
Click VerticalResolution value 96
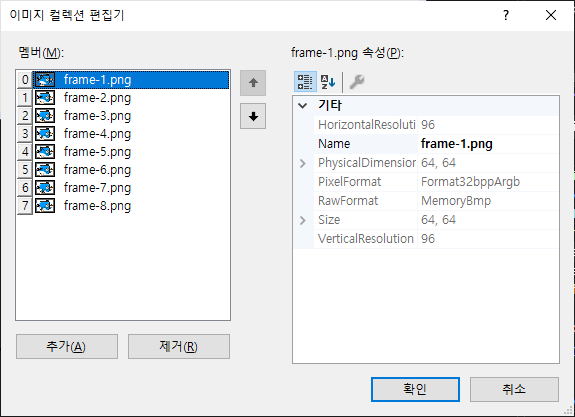coord(428,239)
